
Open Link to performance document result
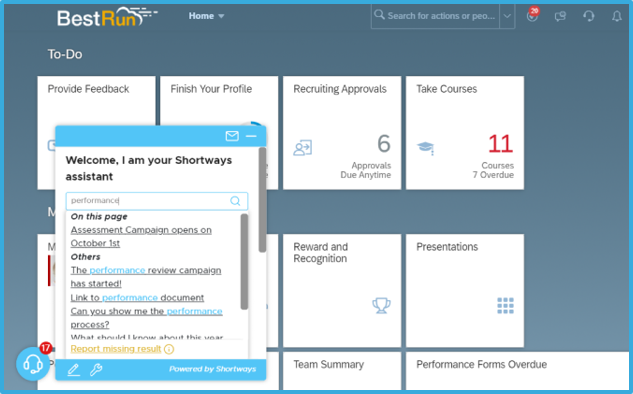[137, 298]
